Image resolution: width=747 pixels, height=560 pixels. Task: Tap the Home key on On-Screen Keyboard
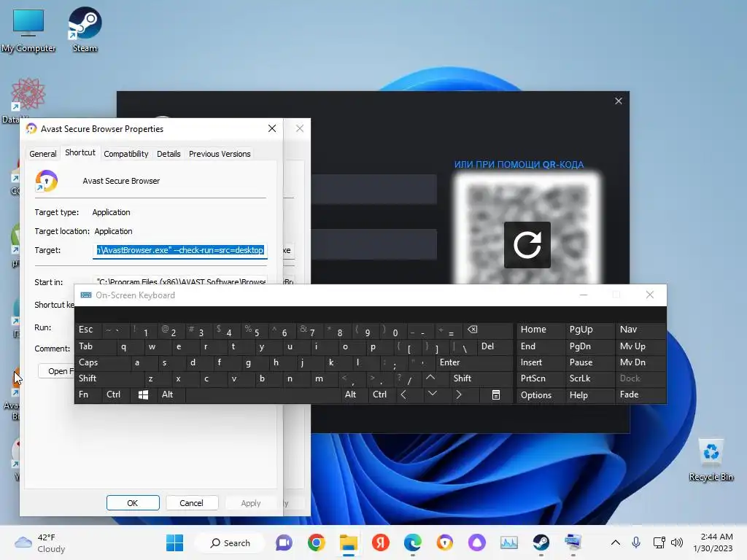541,330
